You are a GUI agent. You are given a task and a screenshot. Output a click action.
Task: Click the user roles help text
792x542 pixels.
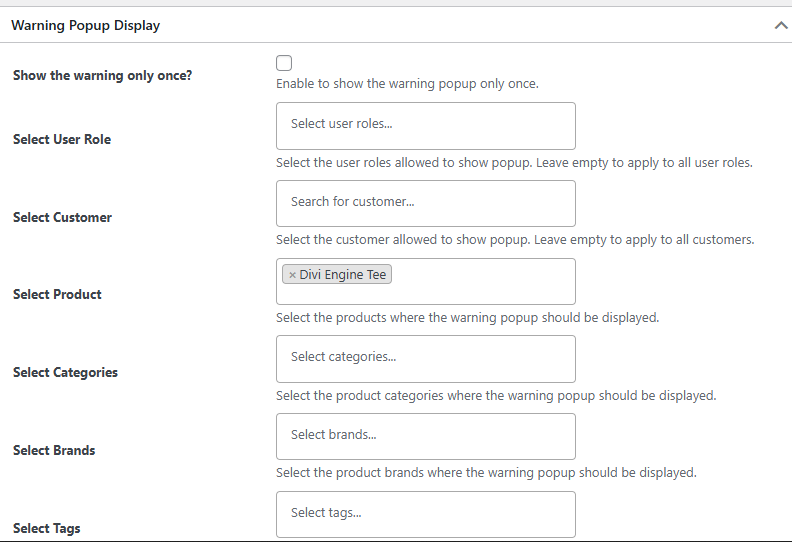(514, 162)
